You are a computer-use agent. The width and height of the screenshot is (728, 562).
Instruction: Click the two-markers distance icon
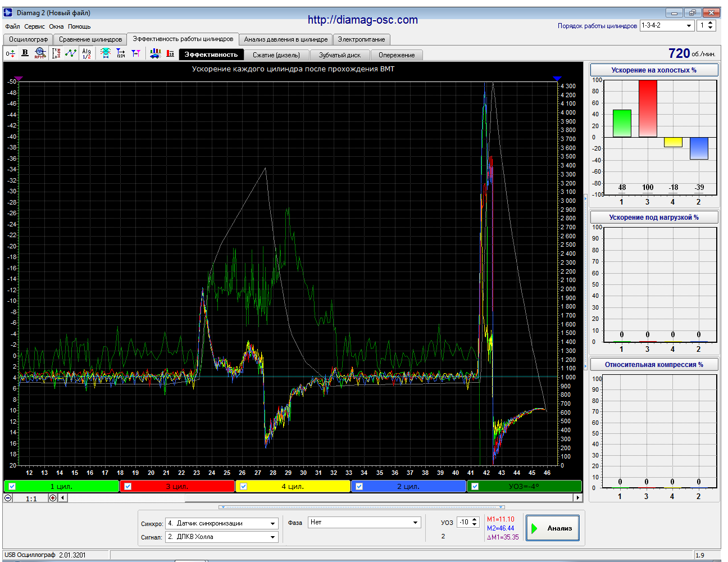[x=136, y=53]
